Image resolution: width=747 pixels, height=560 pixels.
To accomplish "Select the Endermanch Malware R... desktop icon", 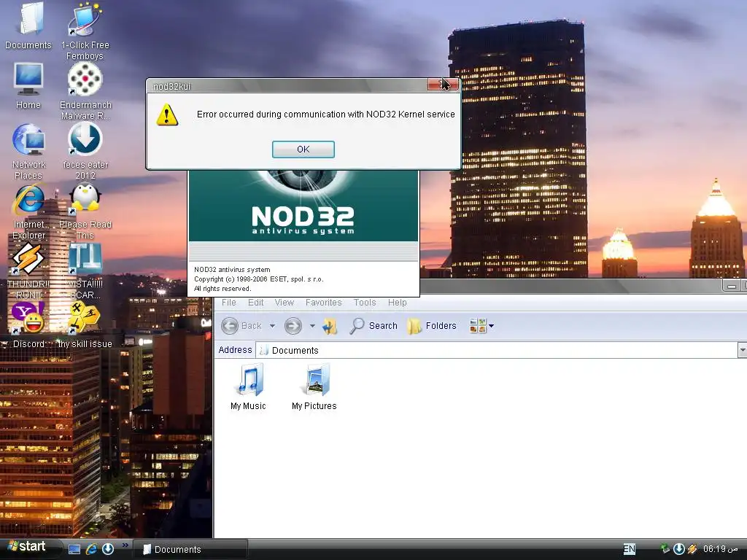I will tap(85, 91).
